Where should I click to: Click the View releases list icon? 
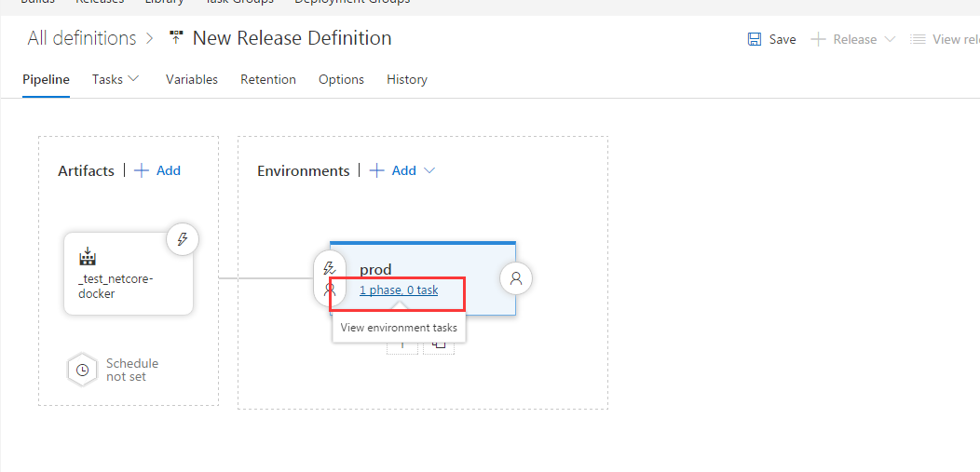tap(918, 39)
